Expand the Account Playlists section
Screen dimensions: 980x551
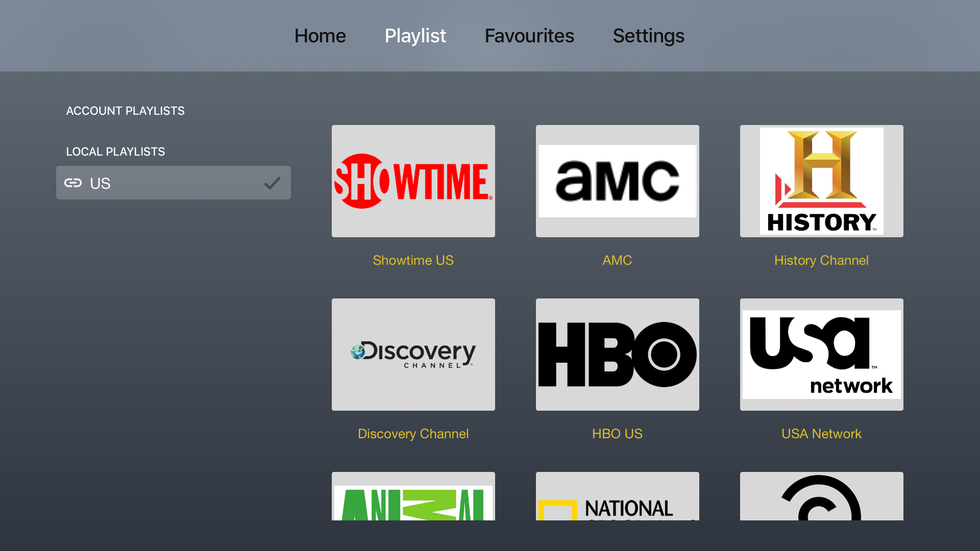[125, 110]
